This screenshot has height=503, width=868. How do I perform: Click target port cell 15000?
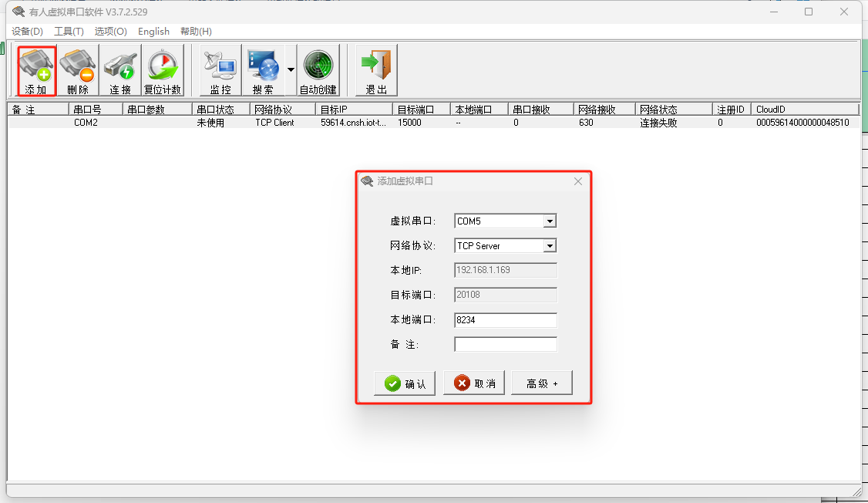[x=409, y=123]
